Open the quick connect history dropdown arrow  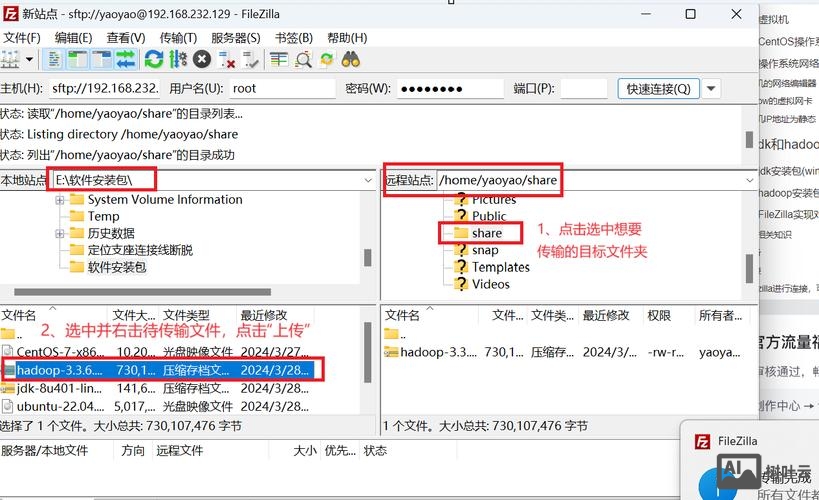(711, 89)
